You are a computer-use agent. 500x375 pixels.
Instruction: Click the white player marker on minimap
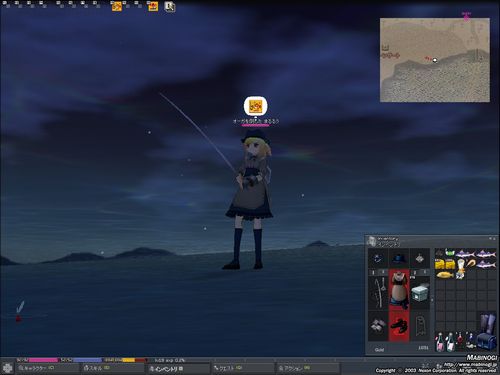[435, 60]
